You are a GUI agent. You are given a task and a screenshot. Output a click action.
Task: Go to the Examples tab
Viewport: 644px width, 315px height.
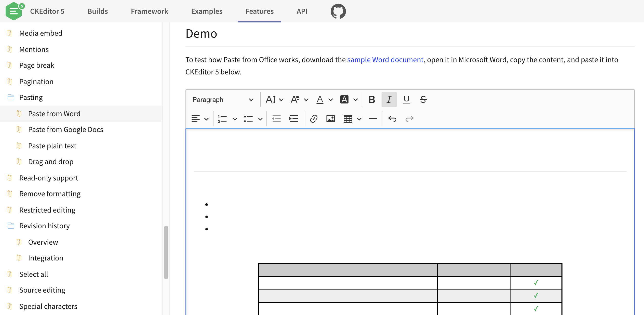click(x=207, y=11)
